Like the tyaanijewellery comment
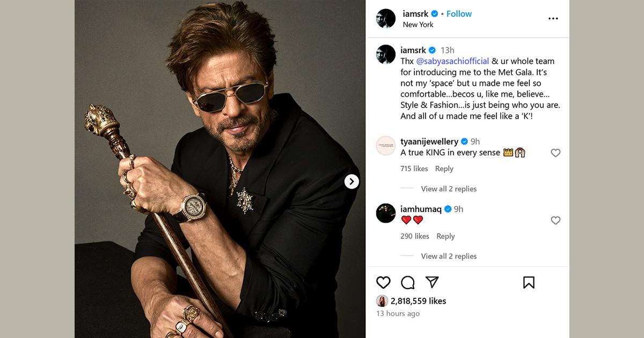The image size is (644, 338). click(555, 153)
